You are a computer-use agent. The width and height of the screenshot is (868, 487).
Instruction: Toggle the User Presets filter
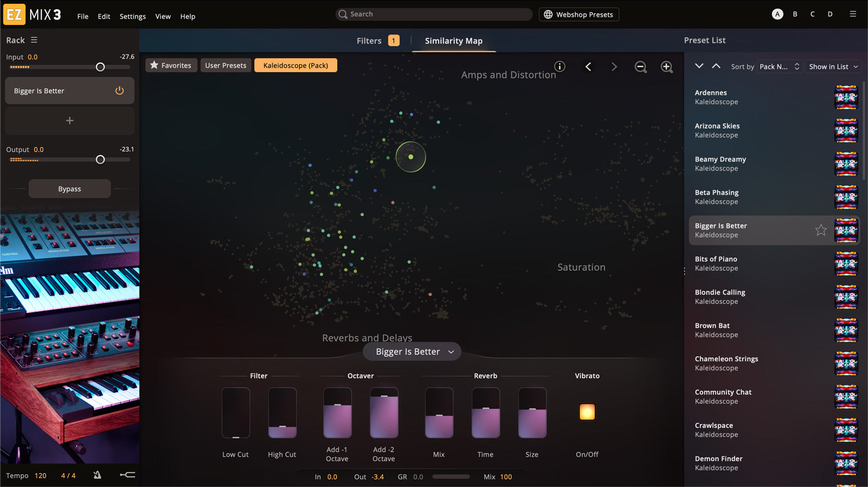tap(226, 65)
